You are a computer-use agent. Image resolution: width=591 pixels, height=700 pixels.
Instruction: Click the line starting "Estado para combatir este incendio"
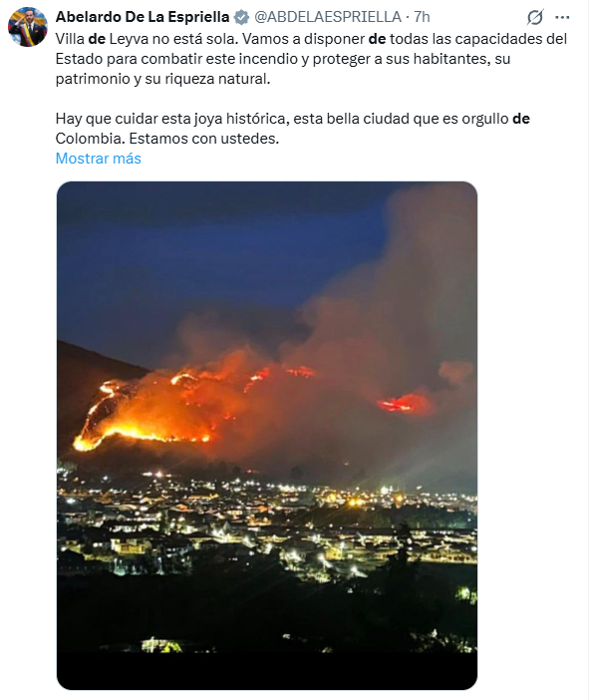pos(283,59)
